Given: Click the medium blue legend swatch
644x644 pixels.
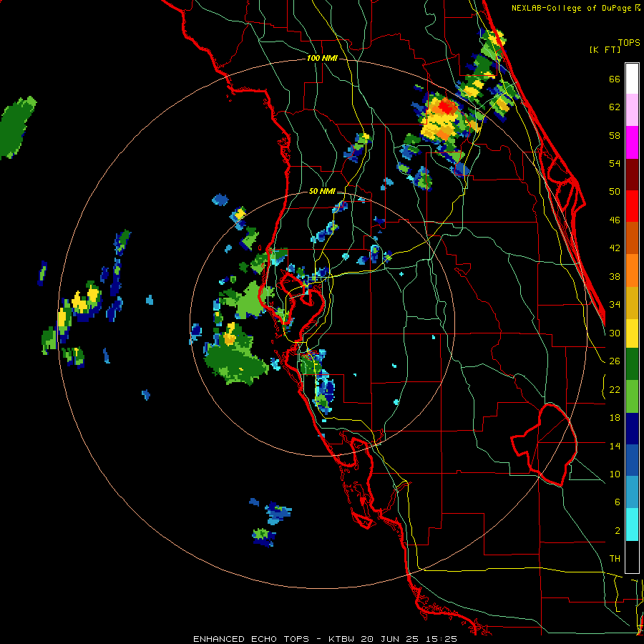Looking at the screenshot, I should pyautogui.click(x=632, y=461).
